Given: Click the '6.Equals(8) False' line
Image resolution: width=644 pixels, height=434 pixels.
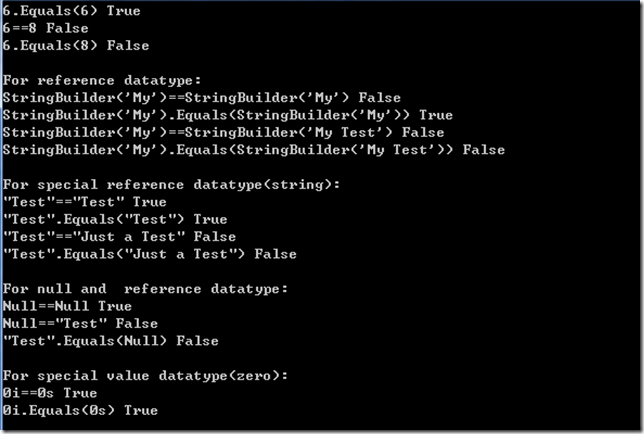Looking at the screenshot, I should (76, 46).
